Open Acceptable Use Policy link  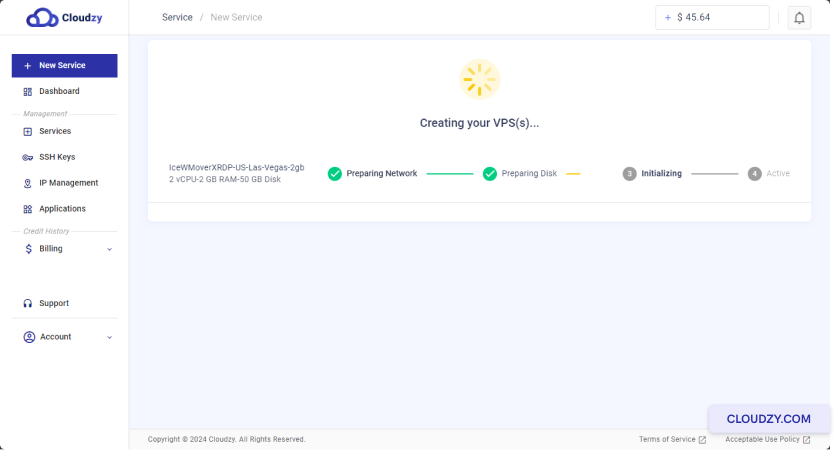[762, 439]
